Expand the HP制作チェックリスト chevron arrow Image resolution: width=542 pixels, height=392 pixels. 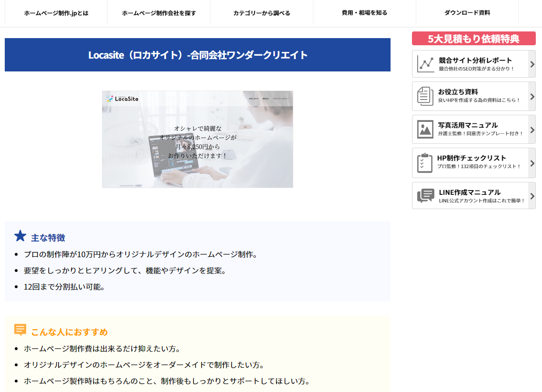pos(532,163)
